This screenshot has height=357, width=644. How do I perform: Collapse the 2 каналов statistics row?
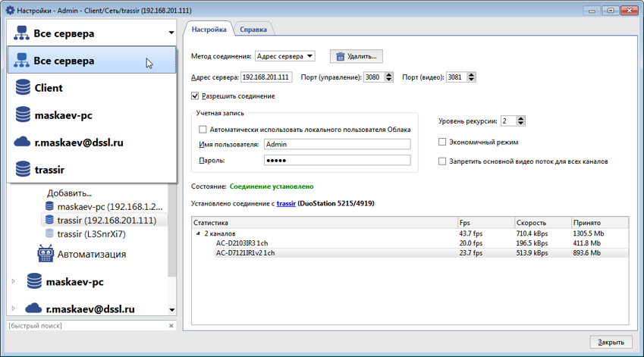[x=198, y=234]
